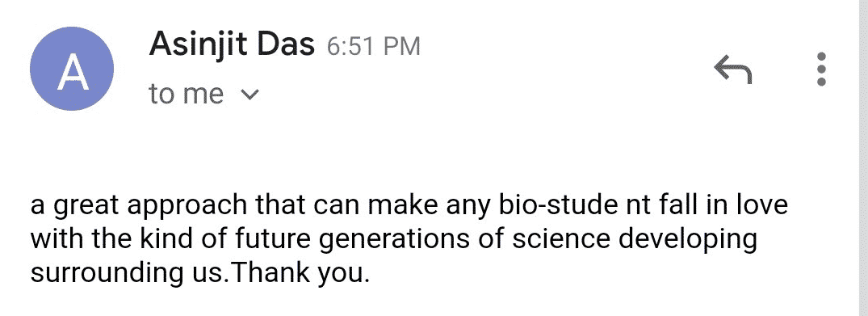Show details by clicking "to me"
This screenshot has height=316, width=868.
(x=186, y=94)
